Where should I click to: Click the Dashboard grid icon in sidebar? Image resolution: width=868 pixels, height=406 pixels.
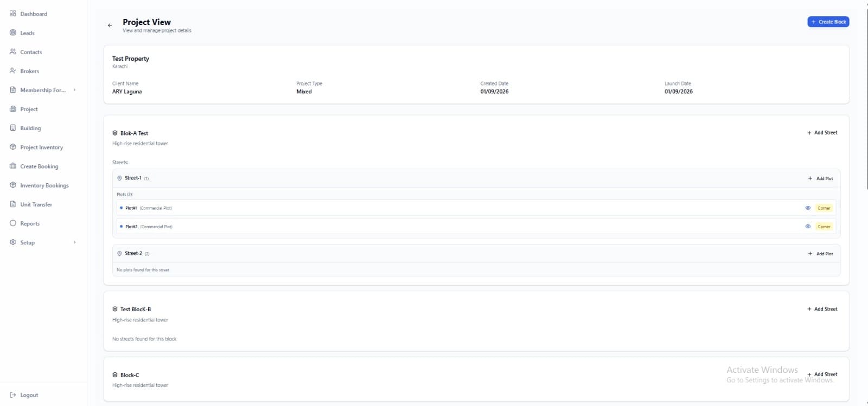pyautogui.click(x=13, y=14)
